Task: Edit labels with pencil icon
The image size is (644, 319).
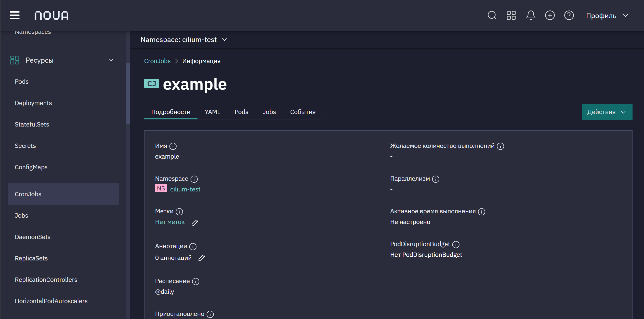Action: pos(195,223)
